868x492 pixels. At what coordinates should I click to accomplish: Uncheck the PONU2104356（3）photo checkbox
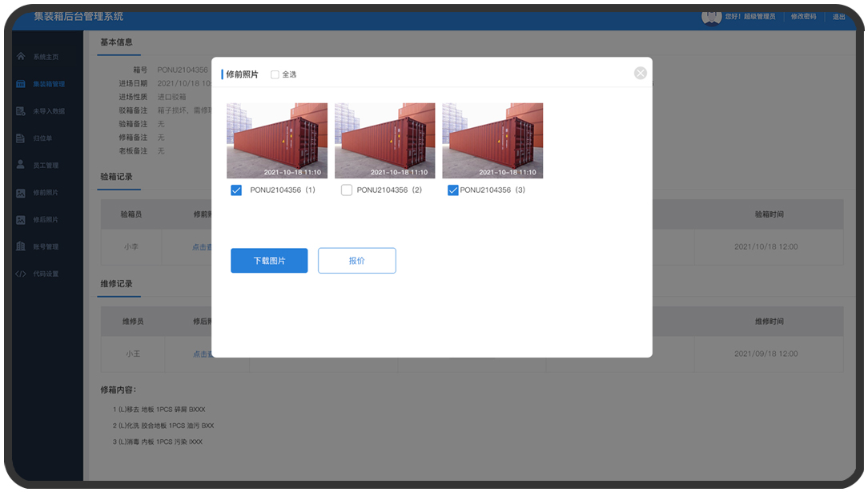453,190
